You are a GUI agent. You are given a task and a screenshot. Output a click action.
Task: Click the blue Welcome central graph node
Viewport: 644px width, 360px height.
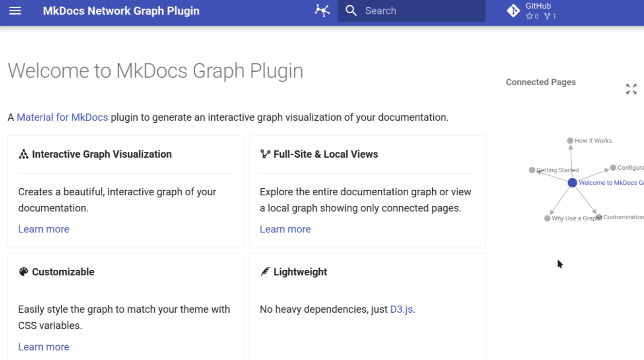coord(572,183)
